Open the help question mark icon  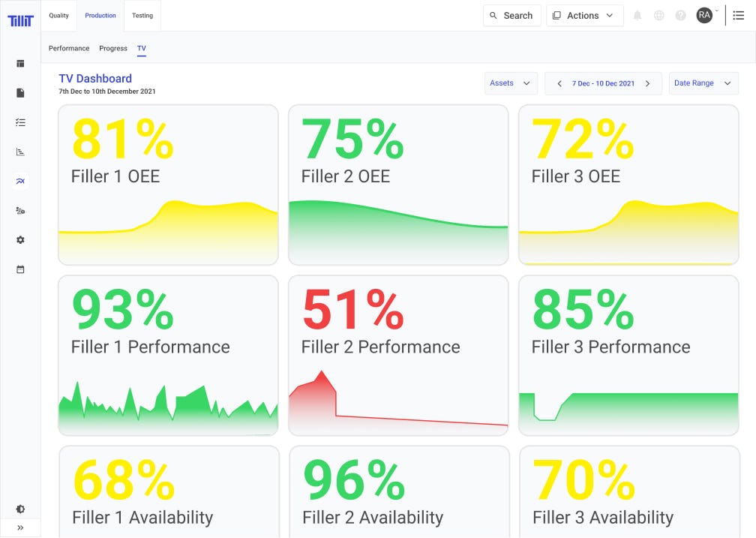[x=681, y=16]
